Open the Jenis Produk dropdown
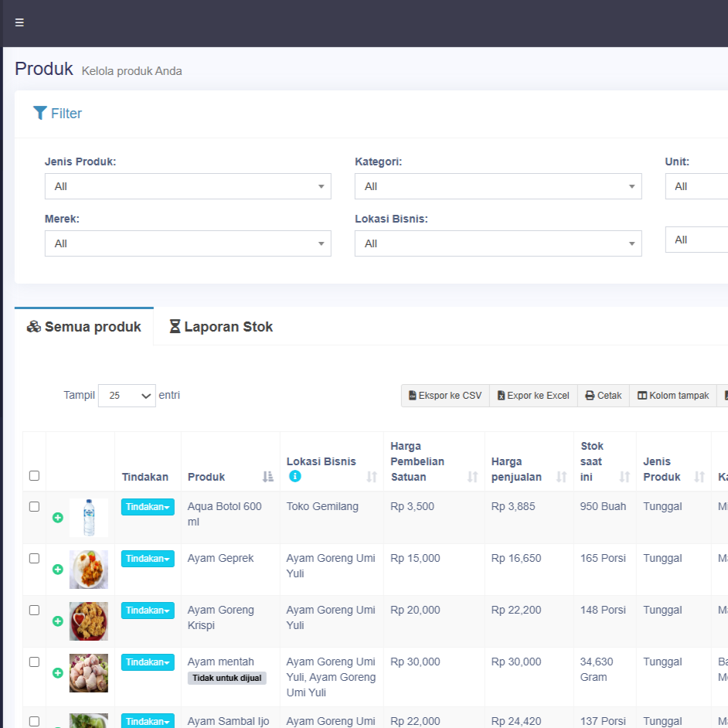Viewport: 728px width, 728px height. click(188, 186)
